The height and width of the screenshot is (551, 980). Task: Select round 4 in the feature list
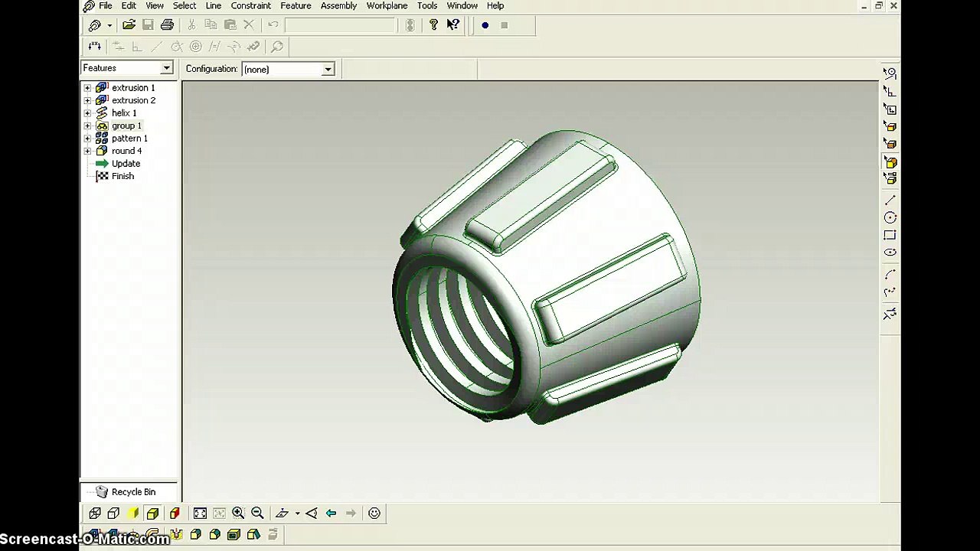click(126, 151)
